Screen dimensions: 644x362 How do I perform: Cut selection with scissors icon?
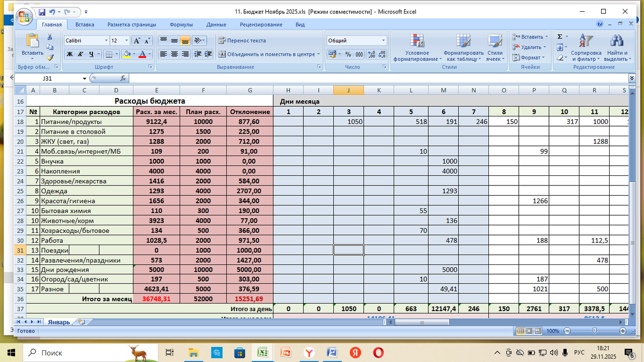pyautogui.click(x=50, y=37)
